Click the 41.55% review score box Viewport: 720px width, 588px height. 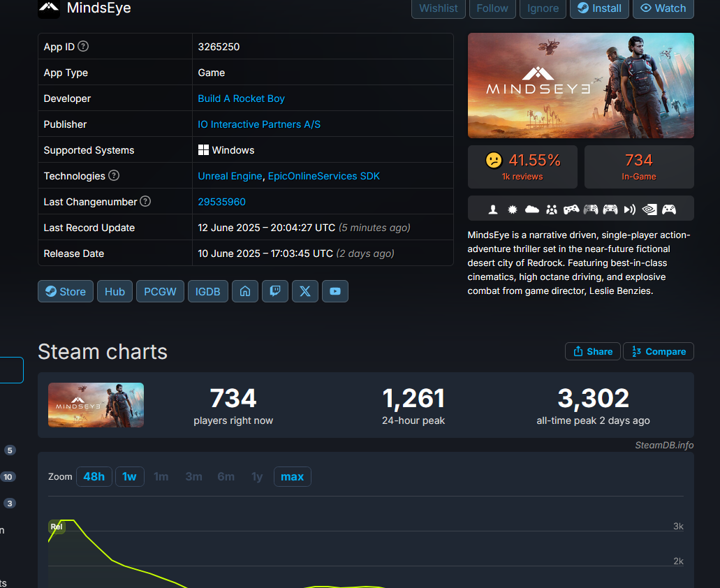[x=522, y=167]
